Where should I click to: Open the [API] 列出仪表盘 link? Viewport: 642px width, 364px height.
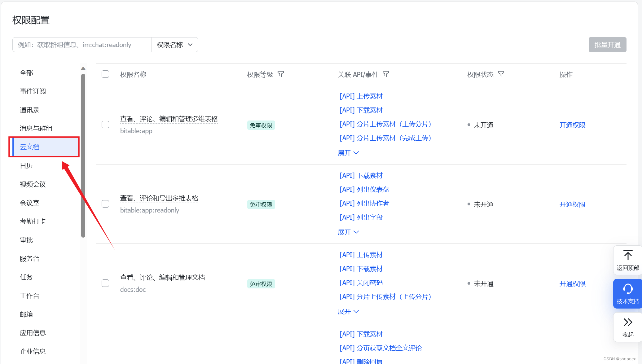click(x=364, y=190)
